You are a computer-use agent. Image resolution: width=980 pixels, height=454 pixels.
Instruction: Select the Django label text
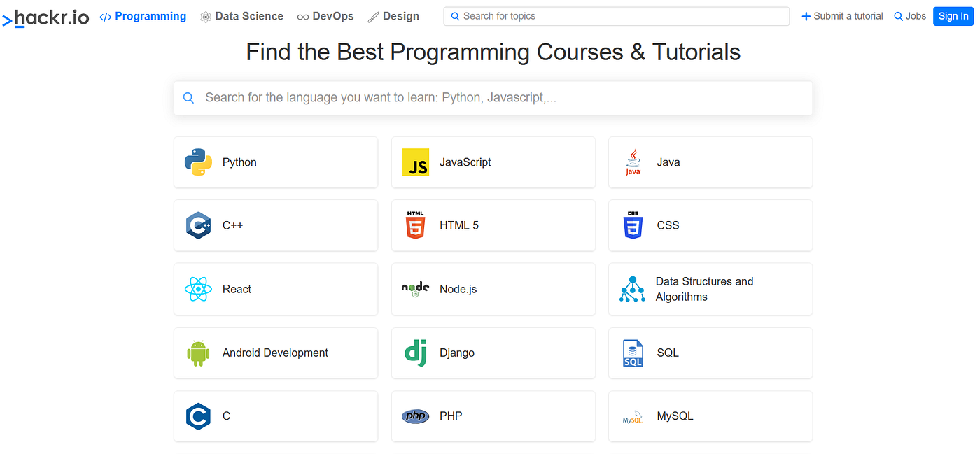point(457,353)
